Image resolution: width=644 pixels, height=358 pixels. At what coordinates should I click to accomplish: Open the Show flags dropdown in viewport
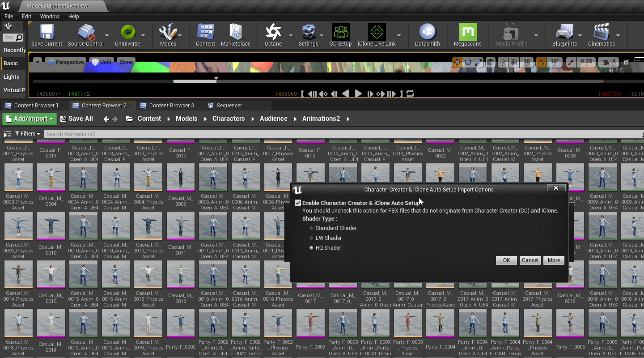[x=126, y=62]
